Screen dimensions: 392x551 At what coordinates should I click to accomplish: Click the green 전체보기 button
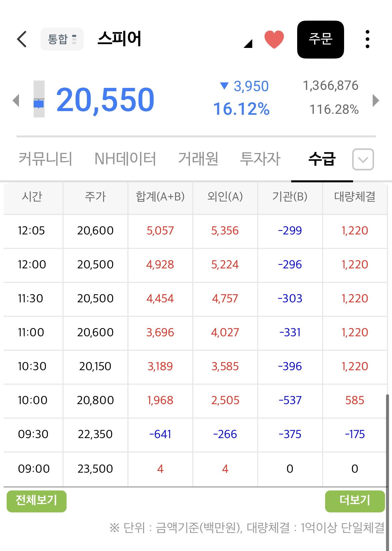point(37,501)
